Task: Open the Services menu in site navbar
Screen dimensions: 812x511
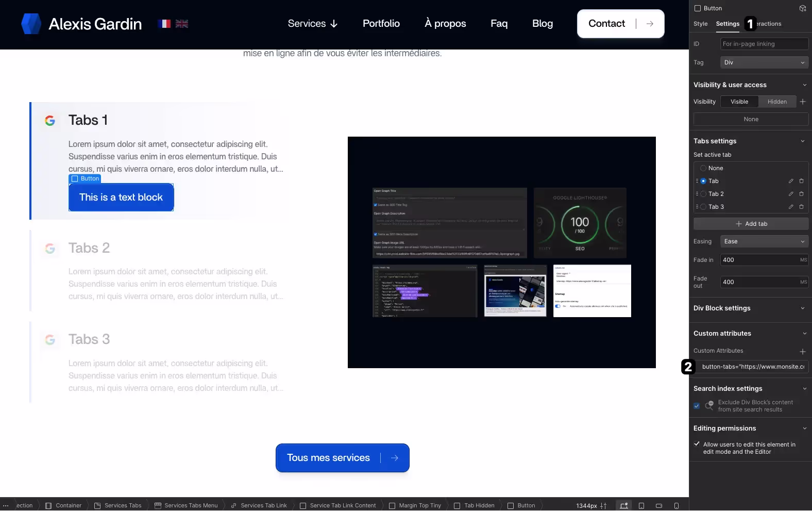Action: point(313,24)
